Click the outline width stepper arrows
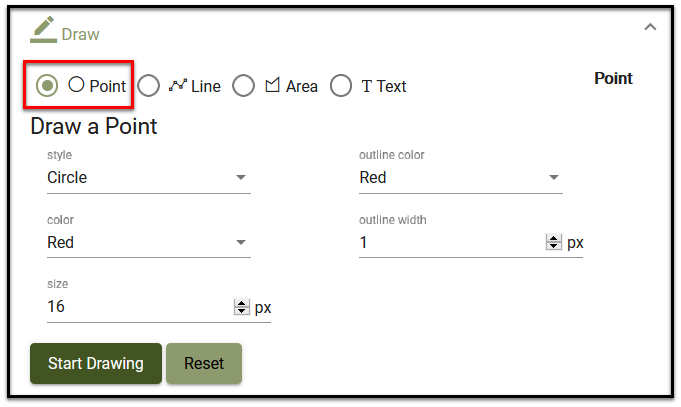The image size is (681, 407). pyautogui.click(x=553, y=242)
